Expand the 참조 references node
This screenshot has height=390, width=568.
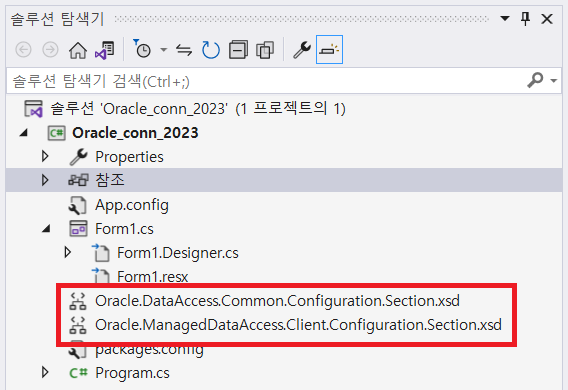(45, 180)
